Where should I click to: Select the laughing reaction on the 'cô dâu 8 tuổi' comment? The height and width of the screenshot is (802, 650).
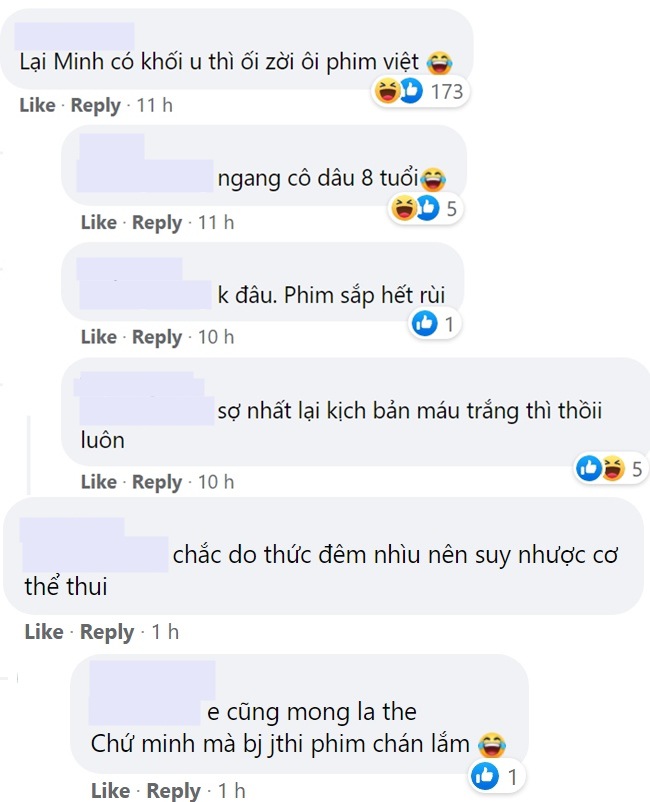[405, 208]
